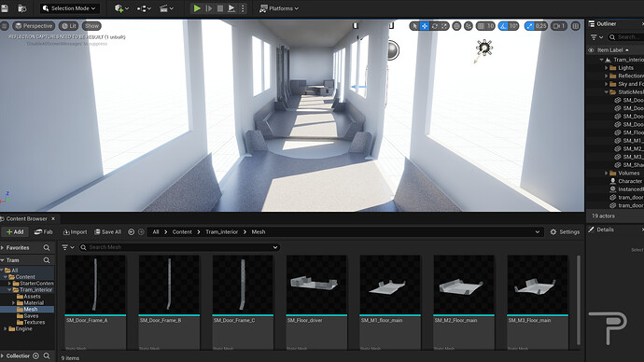Change the grid snap value 10

(x=490, y=26)
